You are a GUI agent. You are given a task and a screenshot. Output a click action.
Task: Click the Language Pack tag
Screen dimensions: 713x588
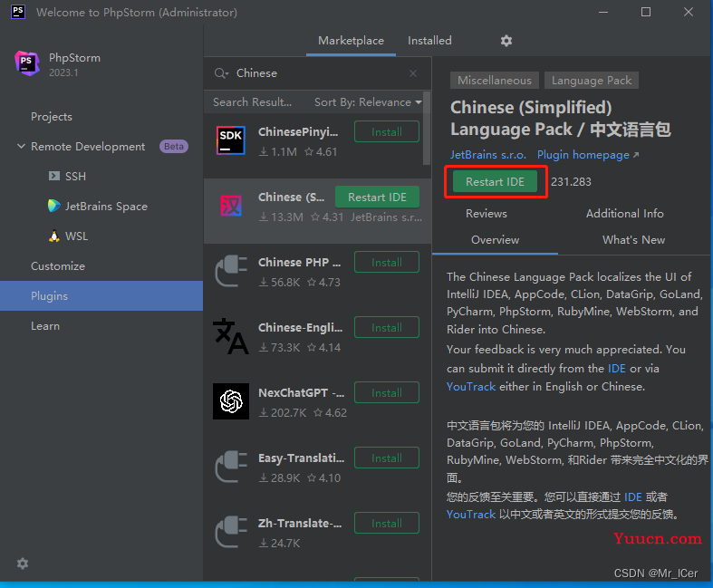tap(591, 81)
